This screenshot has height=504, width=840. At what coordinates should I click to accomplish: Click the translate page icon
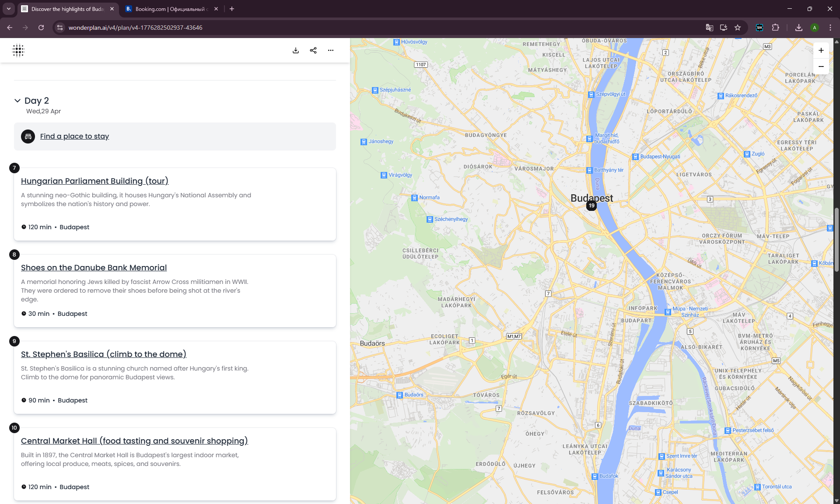tap(710, 28)
